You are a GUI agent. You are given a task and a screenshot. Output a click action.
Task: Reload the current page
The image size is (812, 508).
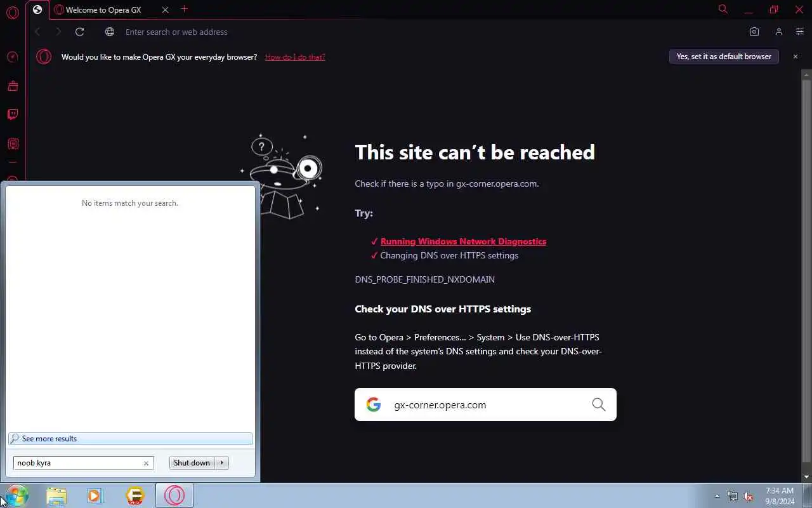[79, 32]
